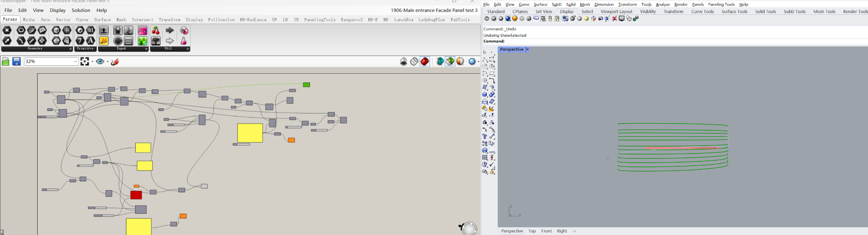The image size is (868, 235).
Task: Select the green Colour Swatch input icon
Action: point(142,41)
